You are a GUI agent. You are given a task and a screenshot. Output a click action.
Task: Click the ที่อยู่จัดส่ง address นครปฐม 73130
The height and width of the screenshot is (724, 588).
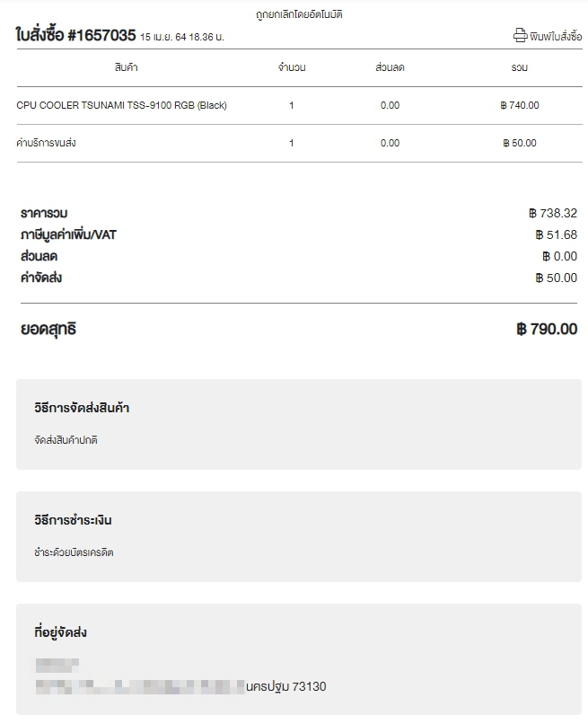[x=285, y=686]
